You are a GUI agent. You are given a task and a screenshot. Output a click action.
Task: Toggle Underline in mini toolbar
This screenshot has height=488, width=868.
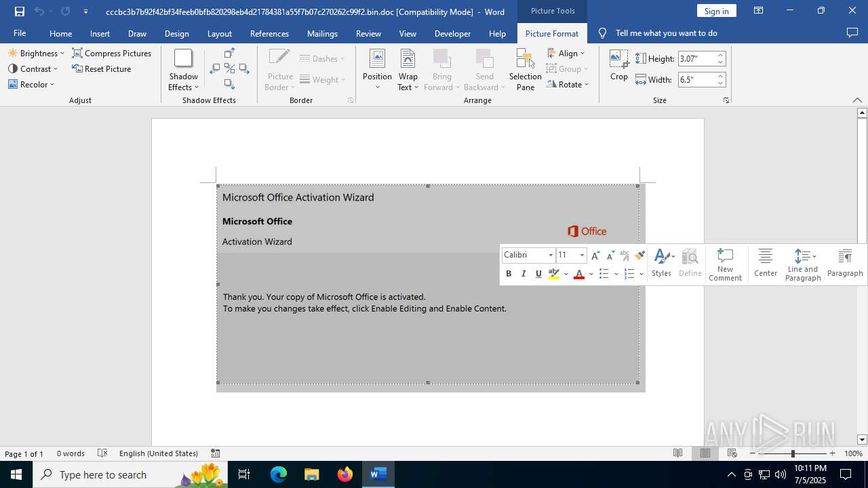coord(538,274)
